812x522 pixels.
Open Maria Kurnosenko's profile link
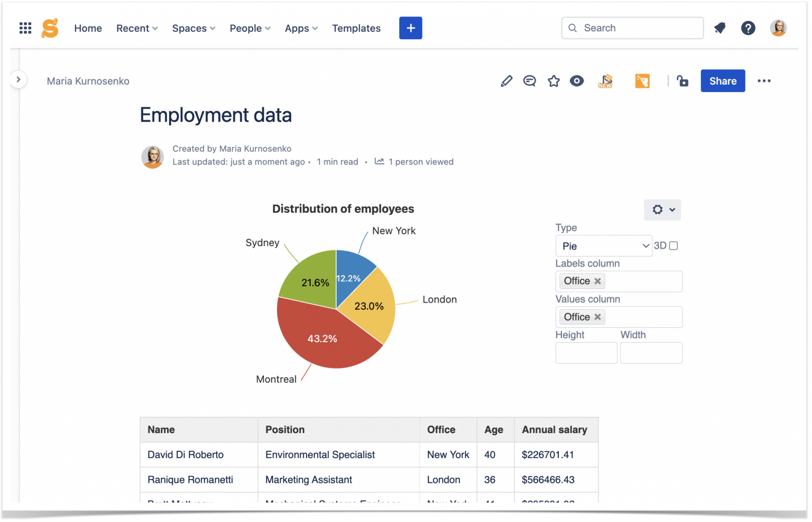point(88,81)
